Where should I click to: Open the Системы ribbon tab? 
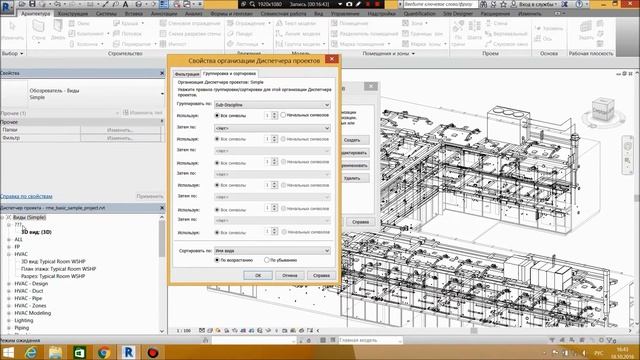tap(106, 13)
